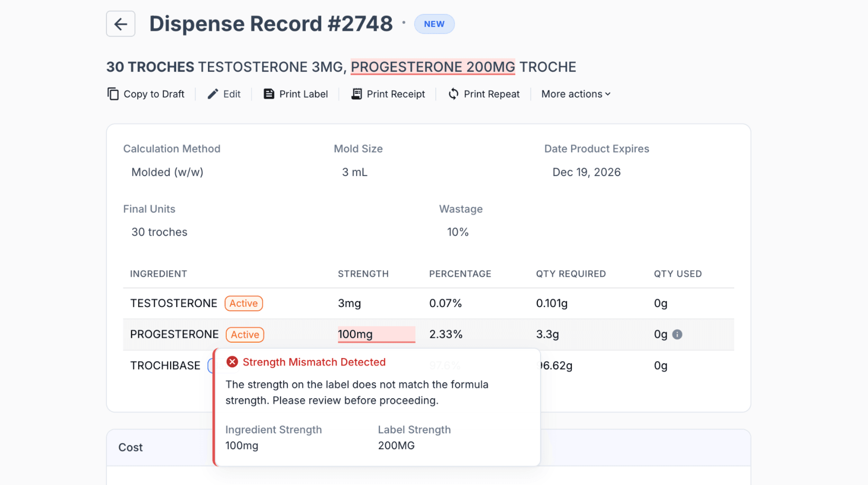
Task: Click the TROCHIBASE ingredient name
Action: point(165,365)
